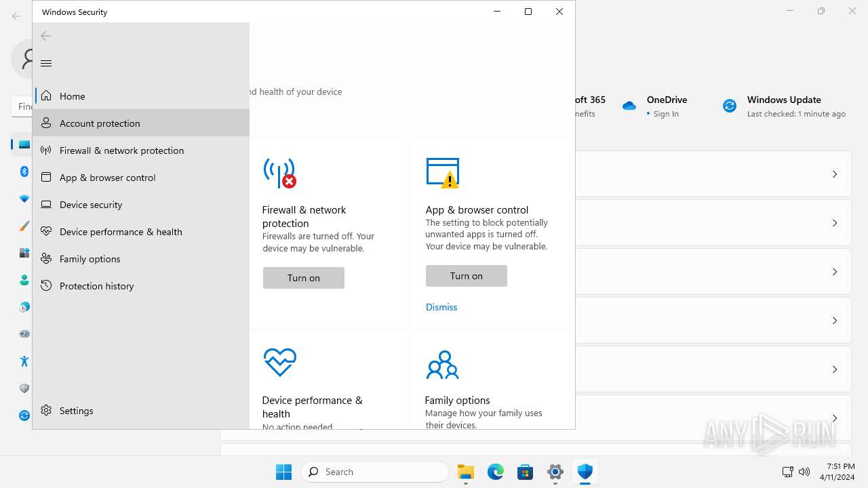Image resolution: width=868 pixels, height=488 pixels.
Task: Click the Protection history clock icon
Action: (46, 286)
